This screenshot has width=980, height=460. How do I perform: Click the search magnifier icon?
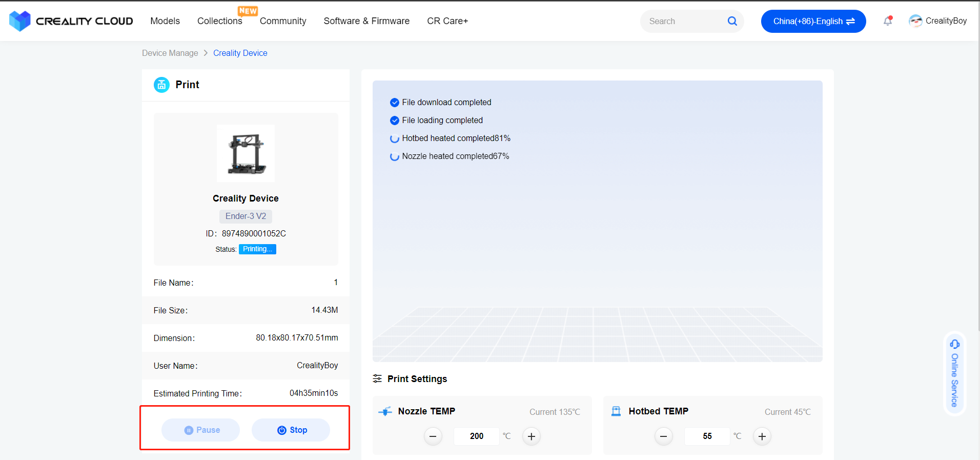[x=732, y=21]
